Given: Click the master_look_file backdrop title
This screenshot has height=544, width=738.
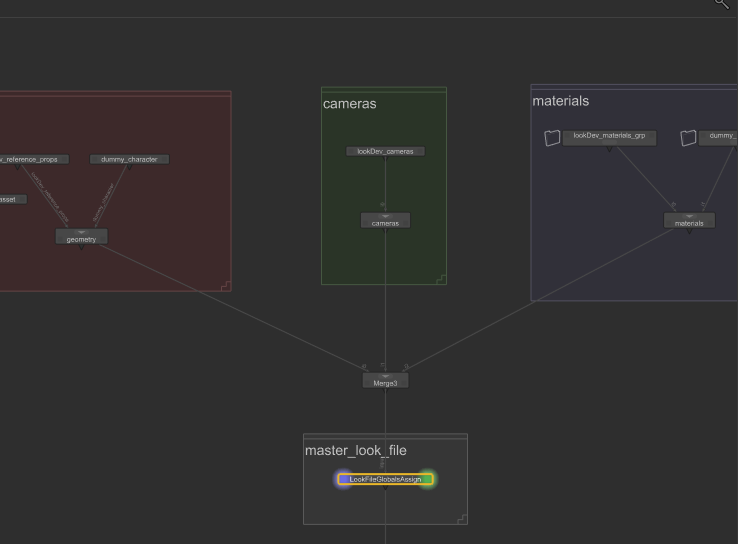Looking at the screenshot, I should pyautogui.click(x=356, y=451).
